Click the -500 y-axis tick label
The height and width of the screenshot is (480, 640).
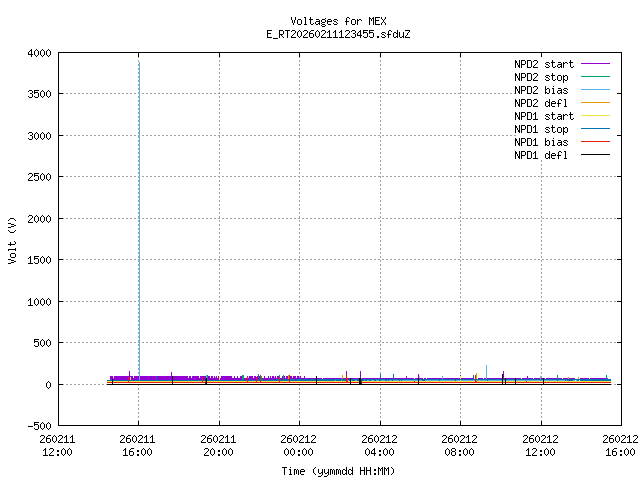click(39, 426)
